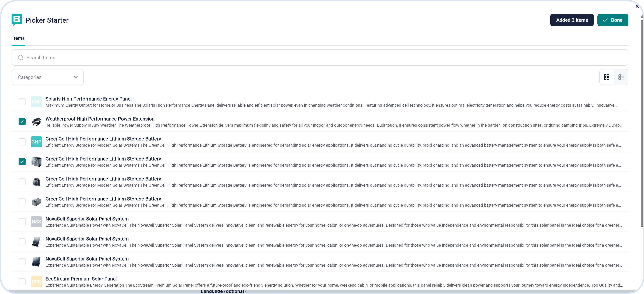Click the yellow EPS EcoStream icon
The image size is (644, 294).
[x=36, y=282]
